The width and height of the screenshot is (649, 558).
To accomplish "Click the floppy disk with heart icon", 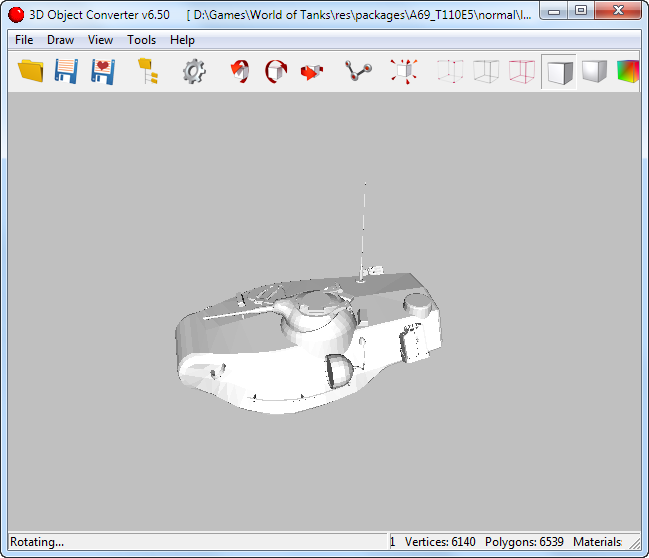I will tap(103, 71).
